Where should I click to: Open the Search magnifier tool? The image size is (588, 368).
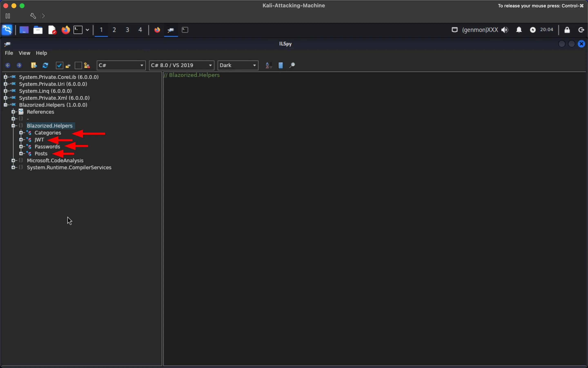(x=292, y=65)
